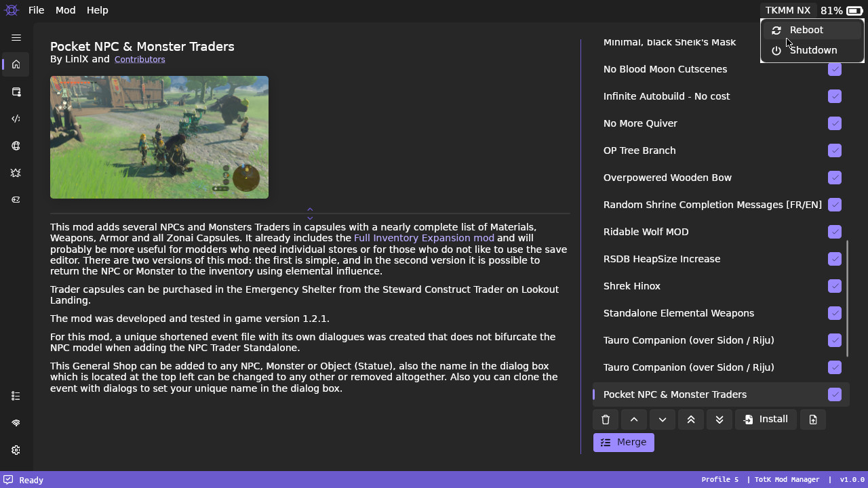Image resolution: width=868 pixels, height=488 pixels.
Task: Delete selected mod using the trash icon
Action: coord(605,419)
